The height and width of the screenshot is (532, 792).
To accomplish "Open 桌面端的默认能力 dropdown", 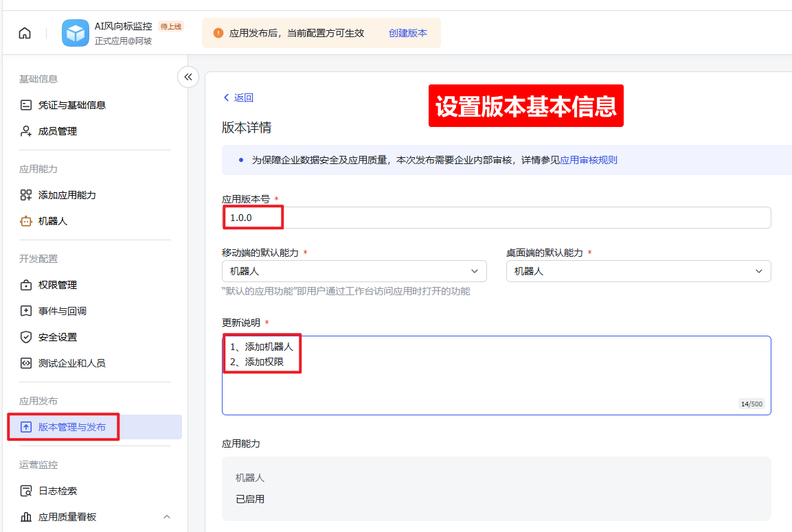I will tap(638, 271).
